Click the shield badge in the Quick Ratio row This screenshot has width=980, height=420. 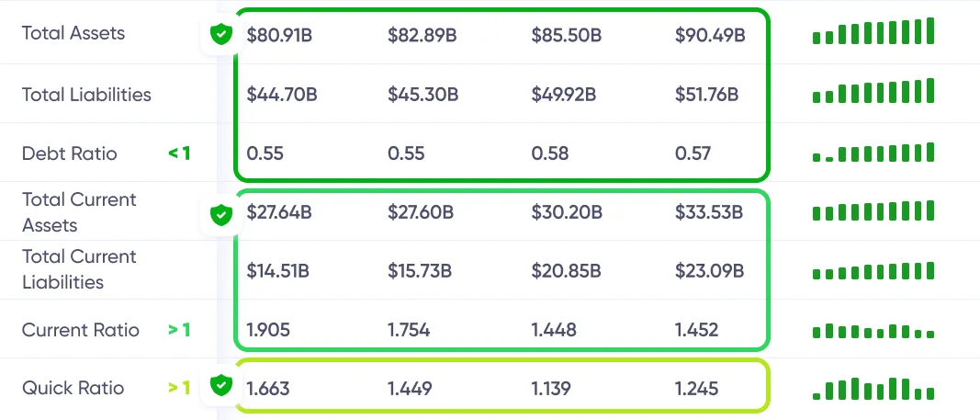tap(220, 386)
